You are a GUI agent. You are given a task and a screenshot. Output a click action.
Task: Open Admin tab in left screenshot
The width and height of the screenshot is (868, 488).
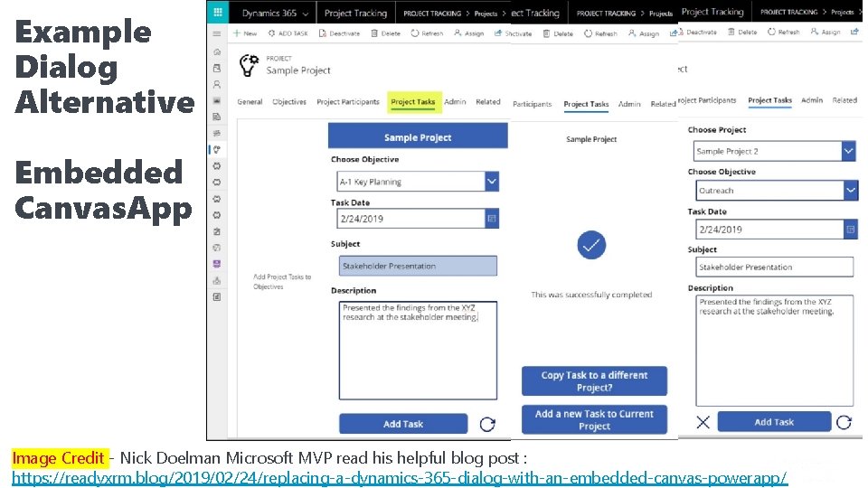point(455,102)
